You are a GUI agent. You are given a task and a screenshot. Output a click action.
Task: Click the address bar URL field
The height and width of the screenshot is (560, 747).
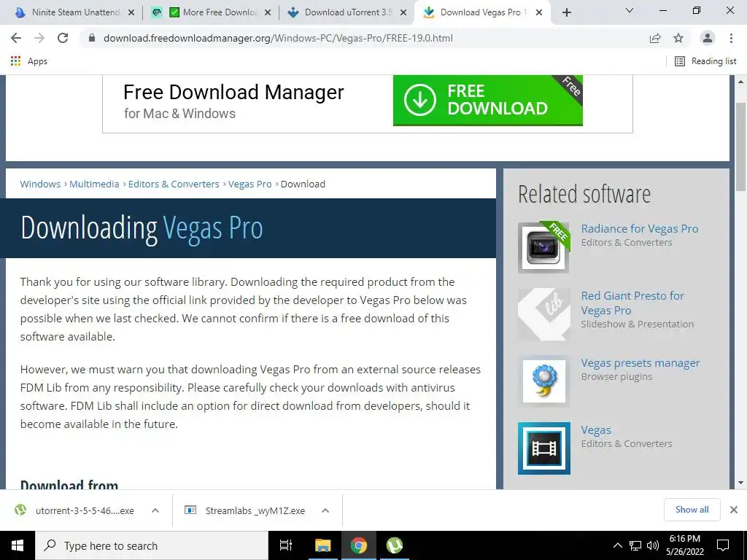[278, 38]
